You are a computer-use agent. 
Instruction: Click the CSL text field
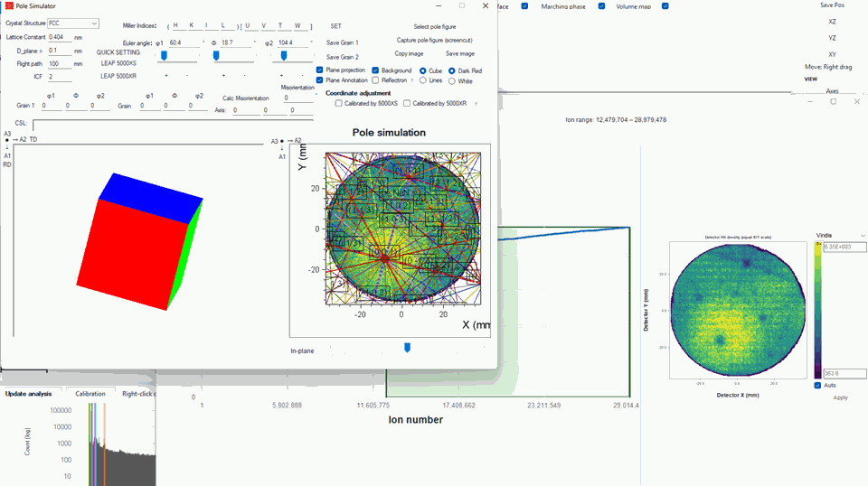click(173, 125)
